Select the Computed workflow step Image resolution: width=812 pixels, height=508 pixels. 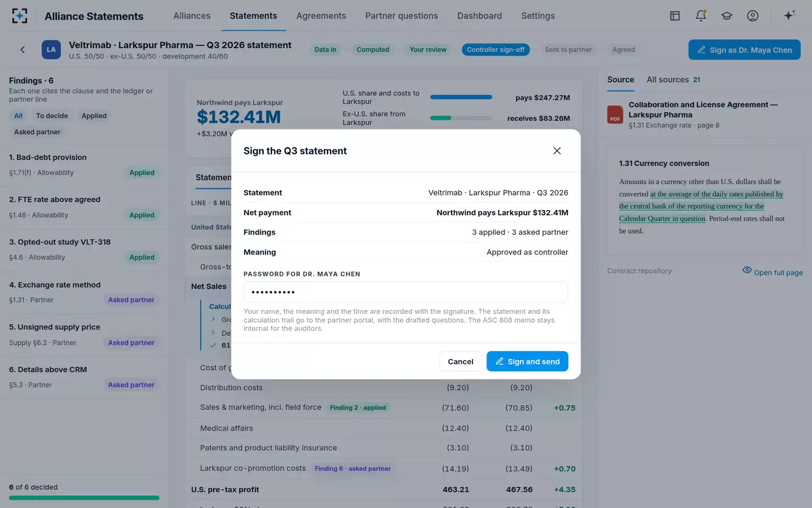coord(373,50)
